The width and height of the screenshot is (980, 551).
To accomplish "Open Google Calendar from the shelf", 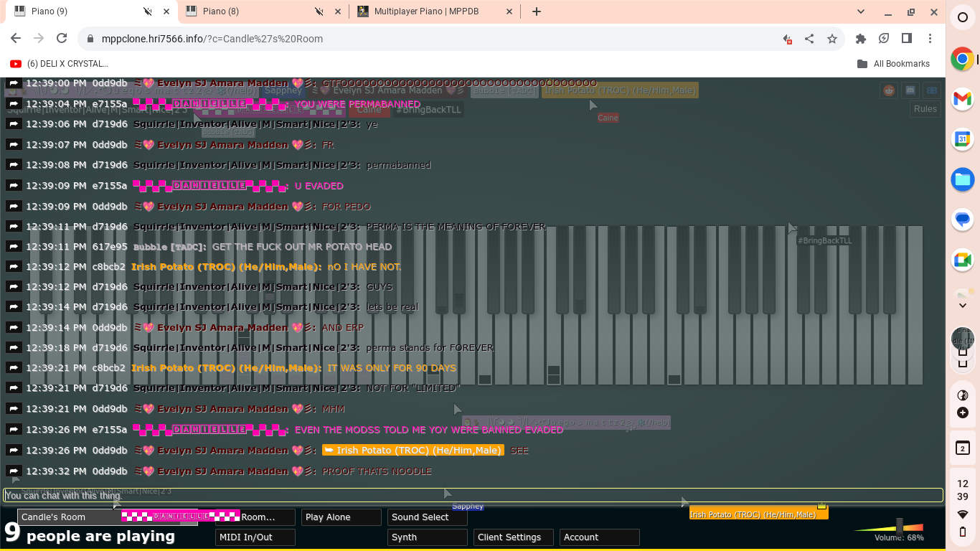I will click(963, 139).
